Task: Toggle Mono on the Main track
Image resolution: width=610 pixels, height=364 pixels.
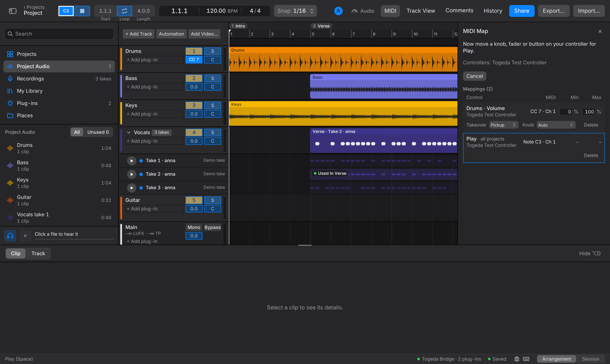Action: tap(194, 227)
